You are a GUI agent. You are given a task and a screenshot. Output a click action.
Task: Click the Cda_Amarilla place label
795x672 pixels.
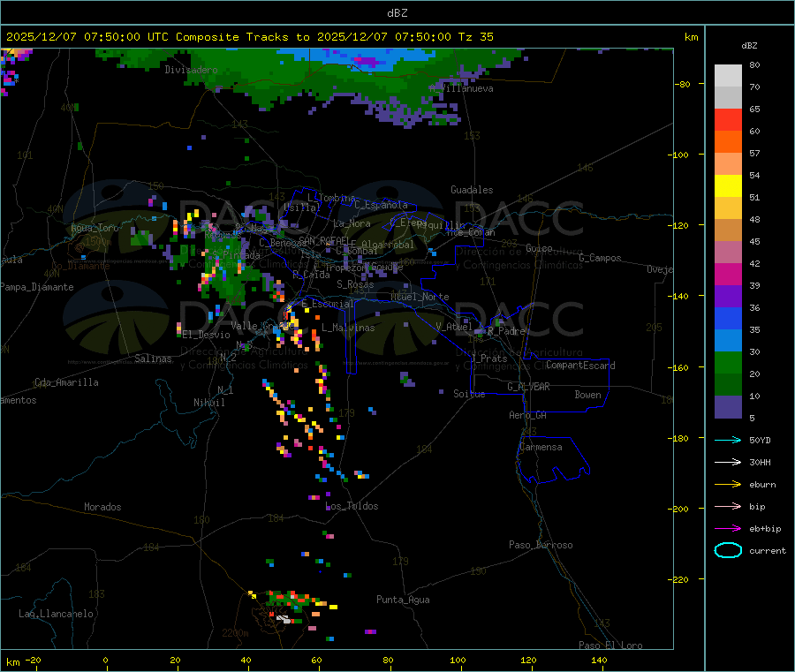(66, 382)
